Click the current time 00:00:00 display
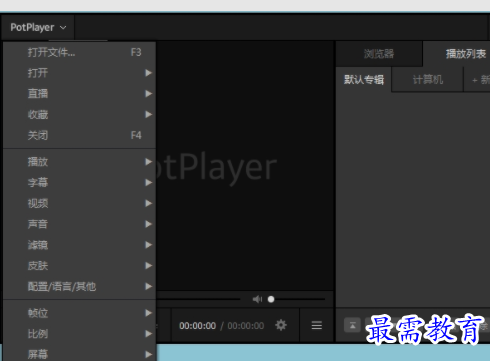Screen dimensions: 490x361 [x=198, y=326]
